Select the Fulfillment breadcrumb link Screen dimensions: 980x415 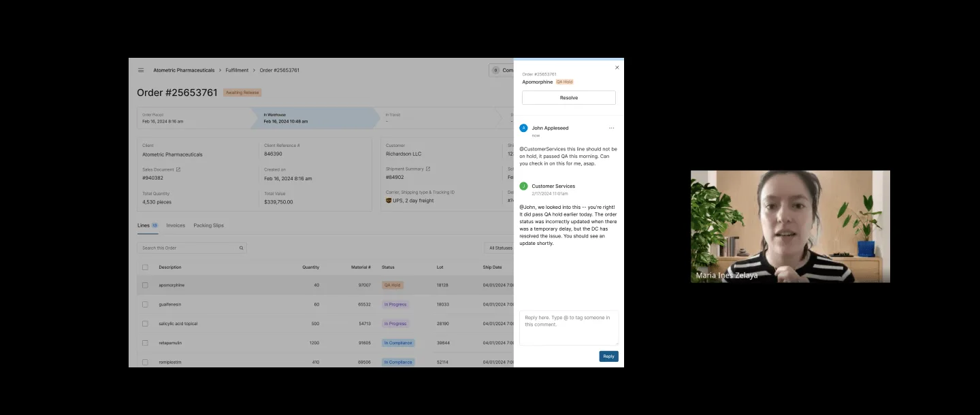click(x=236, y=70)
